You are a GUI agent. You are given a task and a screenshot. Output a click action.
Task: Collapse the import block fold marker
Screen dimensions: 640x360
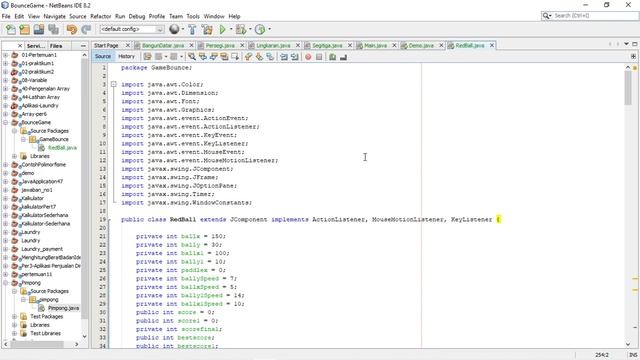pyautogui.click(x=113, y=84)
